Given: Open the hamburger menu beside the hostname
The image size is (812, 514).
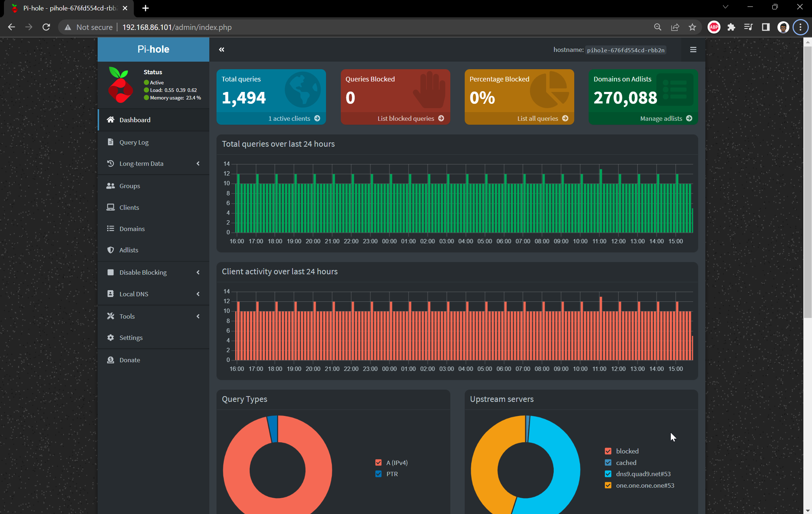Looking at the screenshot, I should [x=693, y=50].
